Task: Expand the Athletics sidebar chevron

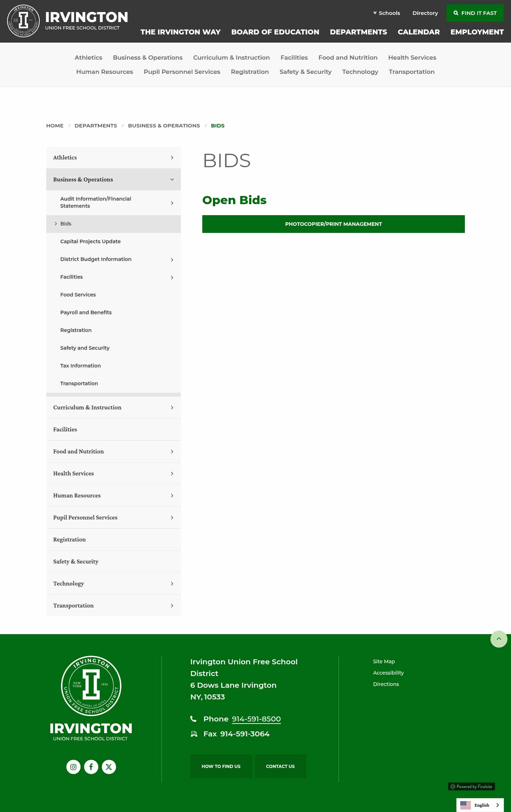Action: (172, 158)
